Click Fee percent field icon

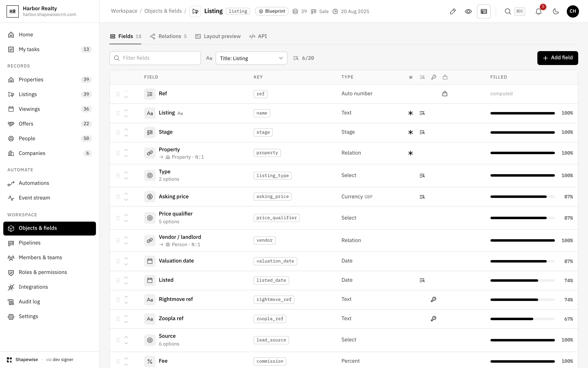150,361
